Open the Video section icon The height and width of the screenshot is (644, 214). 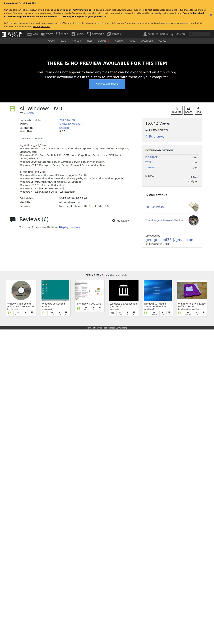point(58,34)
